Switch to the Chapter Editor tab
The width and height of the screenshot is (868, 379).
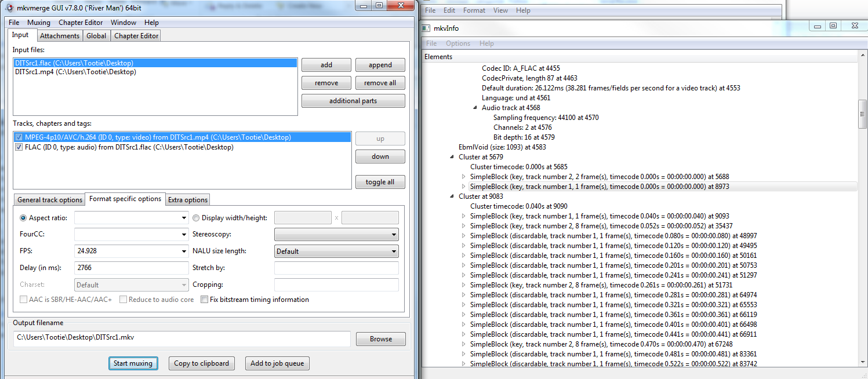pos(136,35)
